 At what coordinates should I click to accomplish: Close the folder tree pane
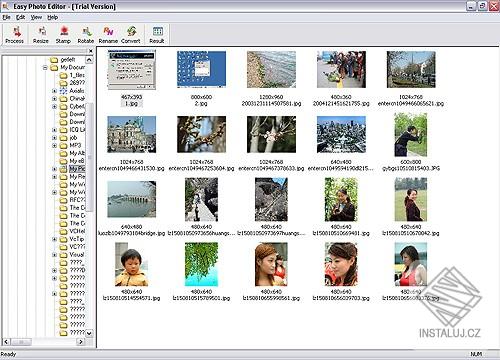91,51
